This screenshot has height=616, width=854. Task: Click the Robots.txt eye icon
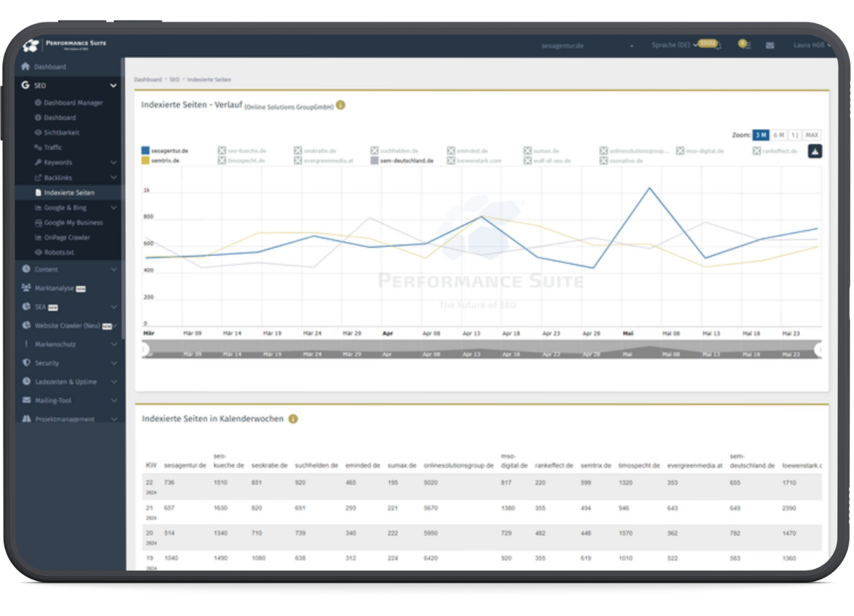(x=38, y=253)
